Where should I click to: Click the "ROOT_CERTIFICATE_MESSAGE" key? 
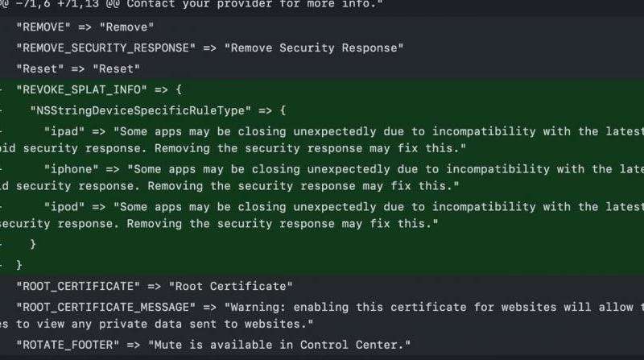[x=105, y=307]
